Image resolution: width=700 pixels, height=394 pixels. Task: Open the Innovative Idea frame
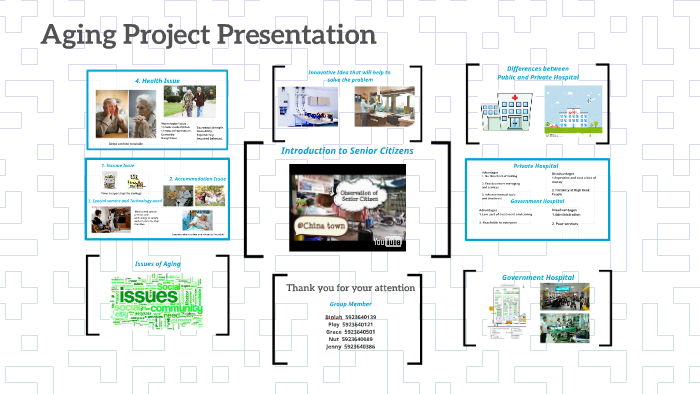pos(347,104)
